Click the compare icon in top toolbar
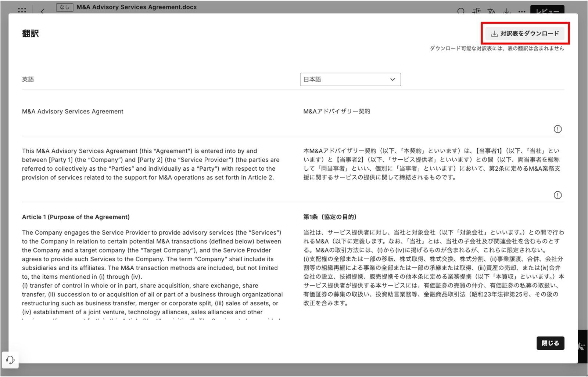The image size is (588, 377). click(x=477, y=11)
